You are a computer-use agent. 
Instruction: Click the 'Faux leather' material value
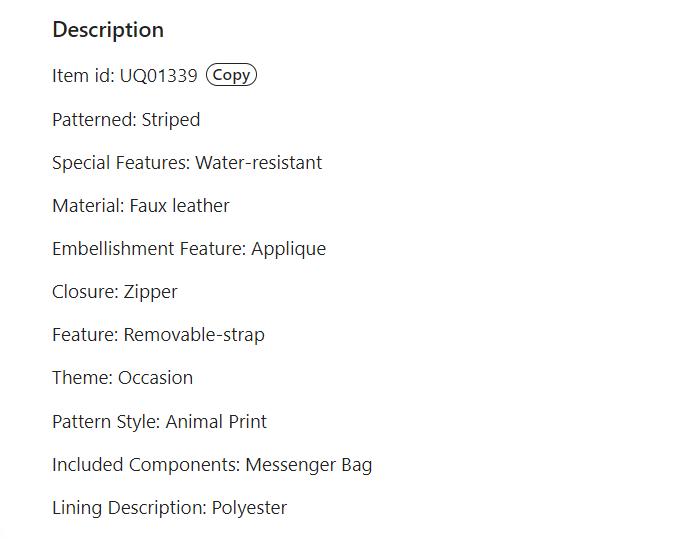point(180,206)
